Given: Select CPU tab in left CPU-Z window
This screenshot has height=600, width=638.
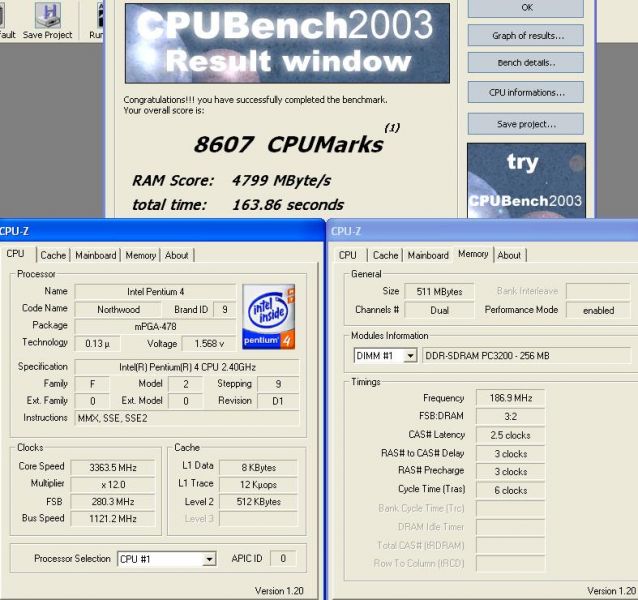Looking at the screenshot, I should click(x=16, y=254).
